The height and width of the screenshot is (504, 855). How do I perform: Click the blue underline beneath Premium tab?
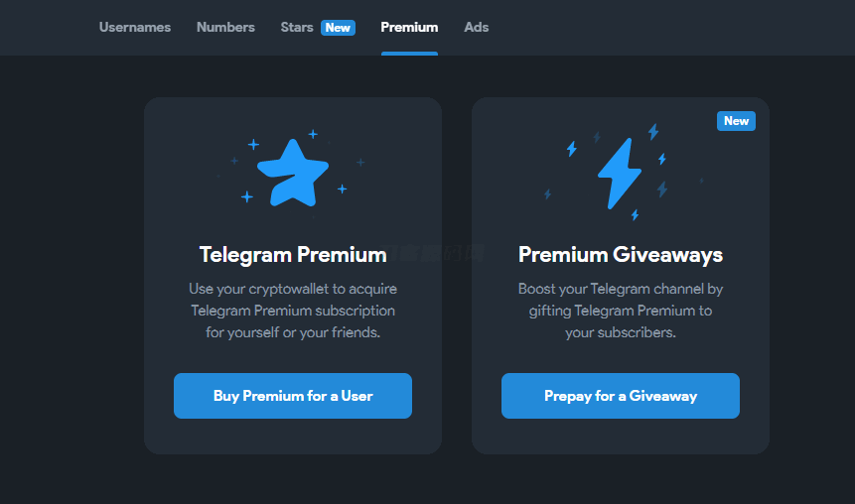(409, 53)
